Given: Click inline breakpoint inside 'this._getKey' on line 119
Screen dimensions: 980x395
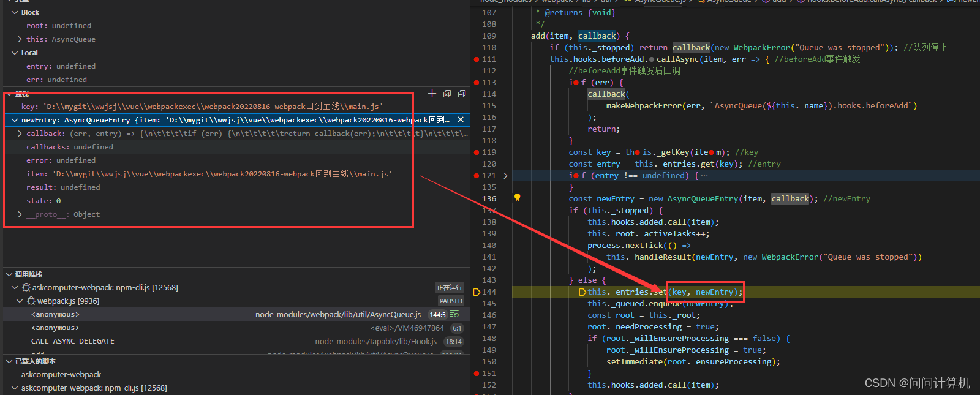Looking at the screenshot, I should click(x=638, y=152).
